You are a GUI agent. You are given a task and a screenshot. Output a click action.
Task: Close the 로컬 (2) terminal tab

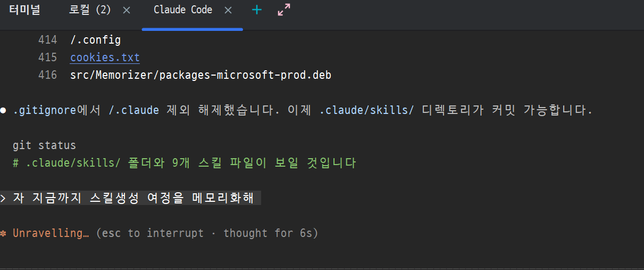(x=127, y=10)
